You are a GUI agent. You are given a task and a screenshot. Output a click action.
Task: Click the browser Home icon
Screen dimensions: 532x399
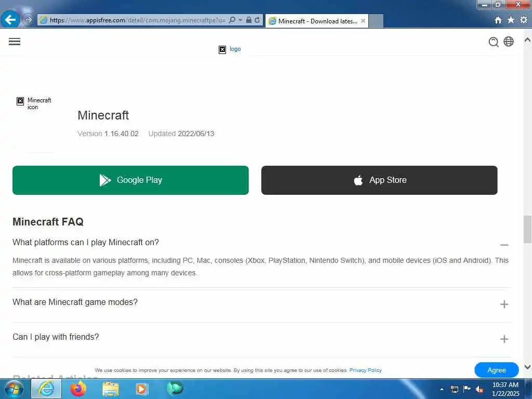498,20
